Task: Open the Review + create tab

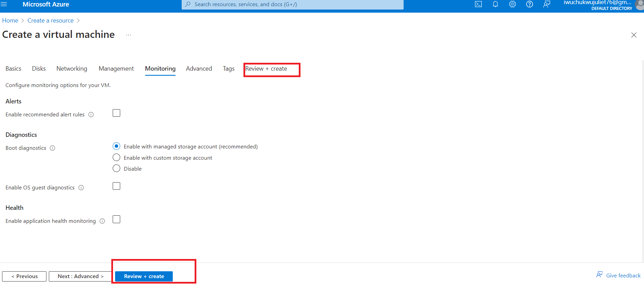Action: coord(266,69)
